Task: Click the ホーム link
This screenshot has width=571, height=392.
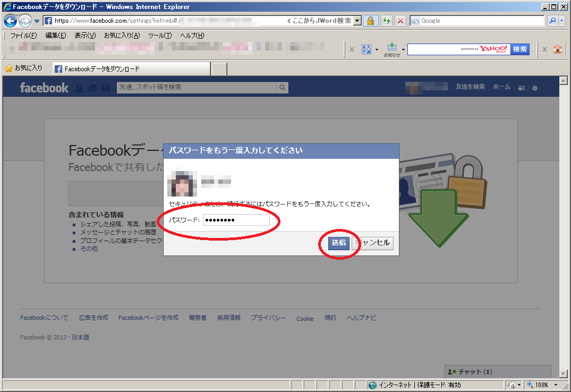Action: pyautogui.click(x=501, y=87)
